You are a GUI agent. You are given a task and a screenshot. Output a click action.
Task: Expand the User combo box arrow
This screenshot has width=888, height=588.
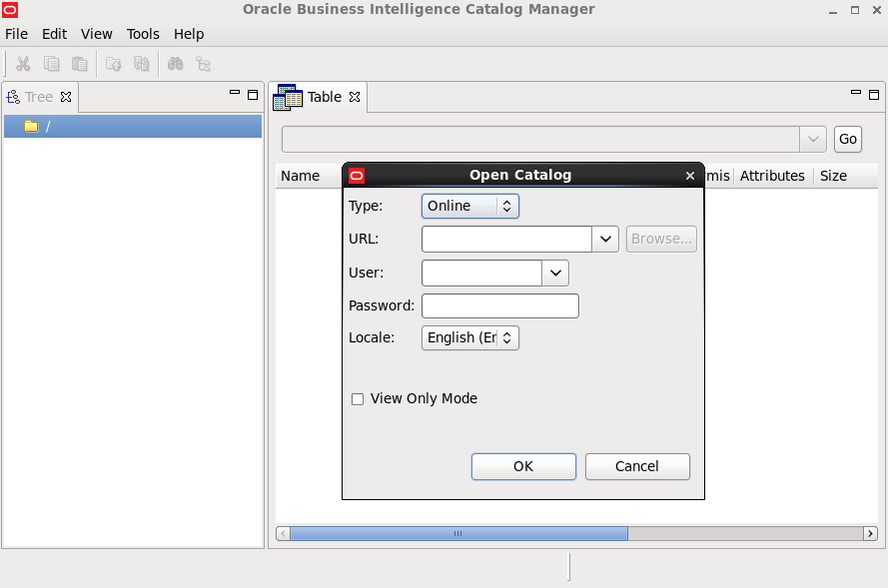(555, 273)
